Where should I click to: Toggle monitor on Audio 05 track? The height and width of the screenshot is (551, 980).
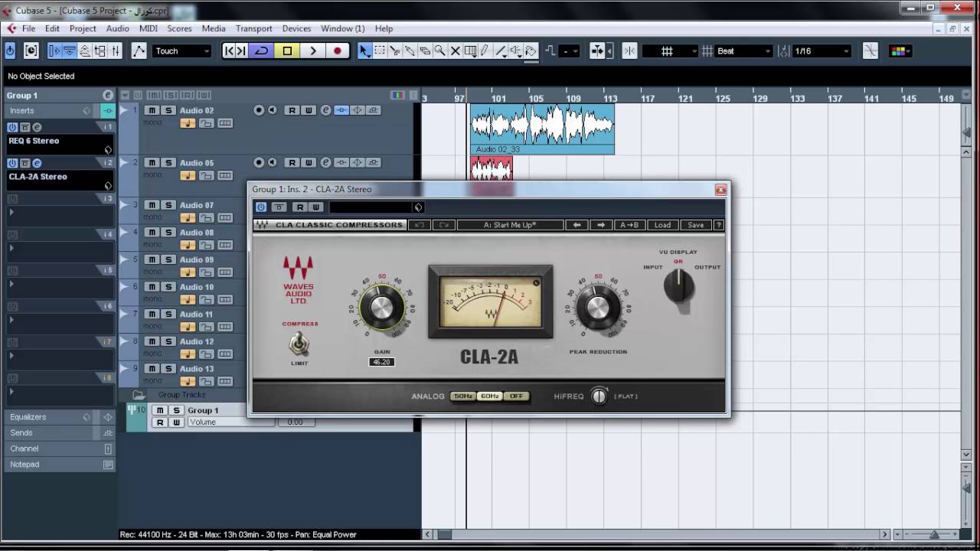point(272,163)
